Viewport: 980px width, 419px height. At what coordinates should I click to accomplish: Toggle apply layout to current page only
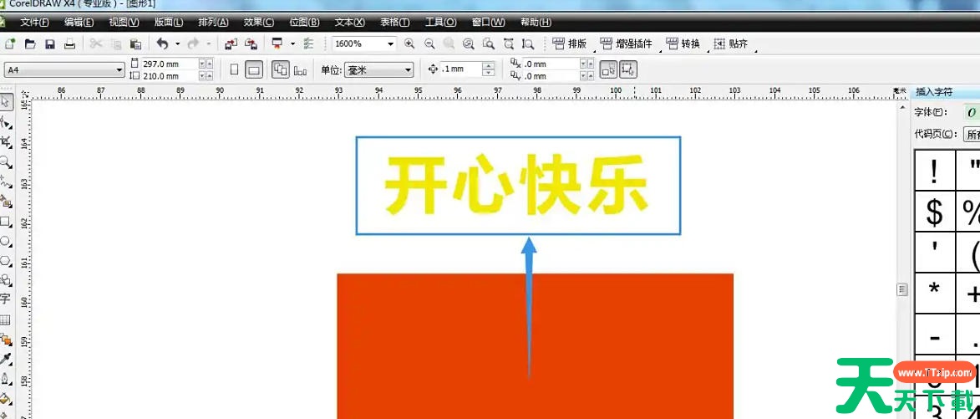point(301,70)
